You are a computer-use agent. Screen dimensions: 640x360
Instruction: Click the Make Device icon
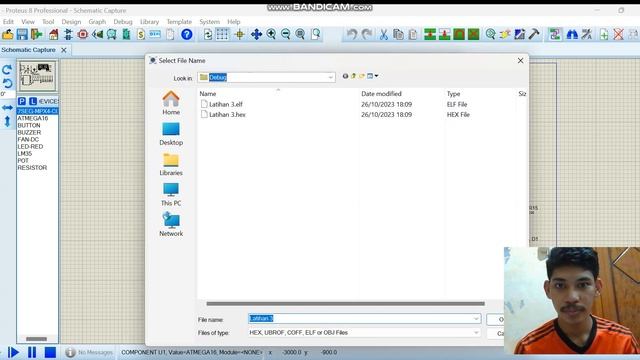point(505,35)
